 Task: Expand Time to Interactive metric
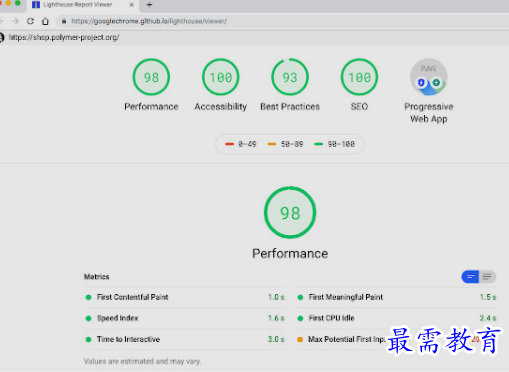click(184, 339)
